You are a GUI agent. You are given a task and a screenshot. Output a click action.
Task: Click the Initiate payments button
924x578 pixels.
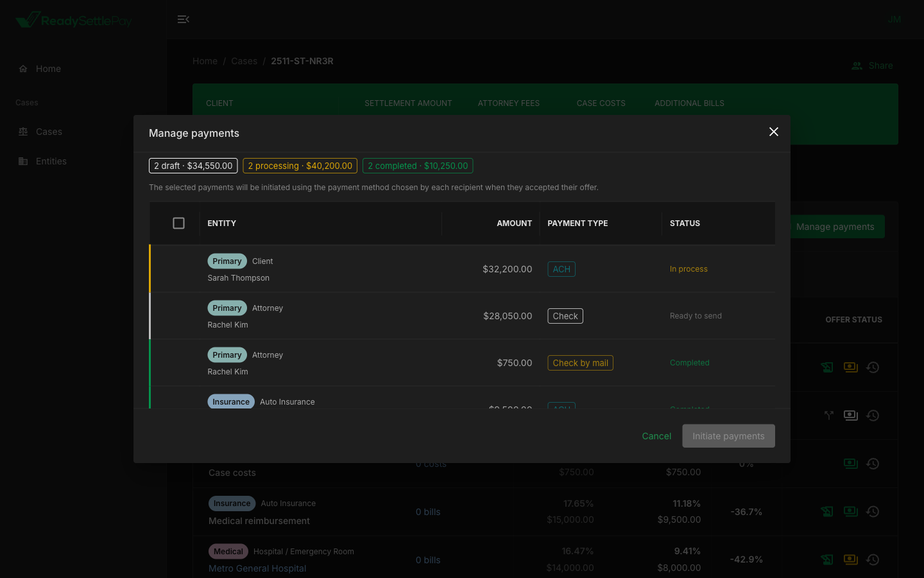pos(728,436)
